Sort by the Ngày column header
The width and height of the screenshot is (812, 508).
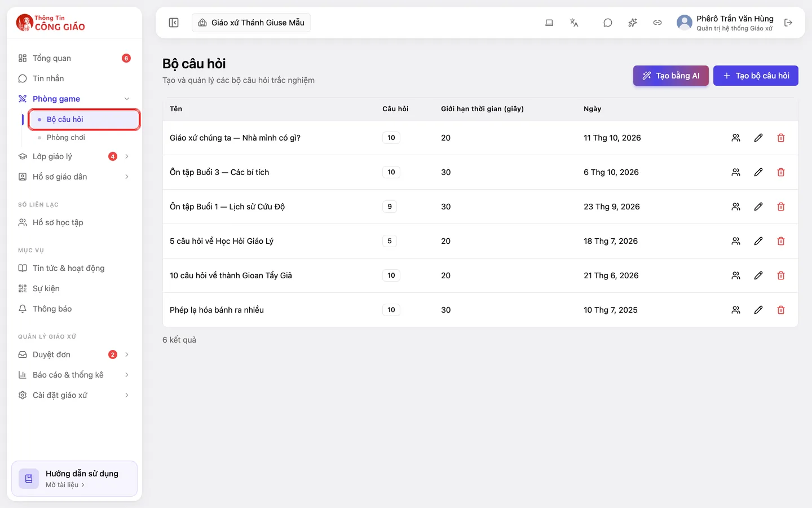[x=592, y=109]
